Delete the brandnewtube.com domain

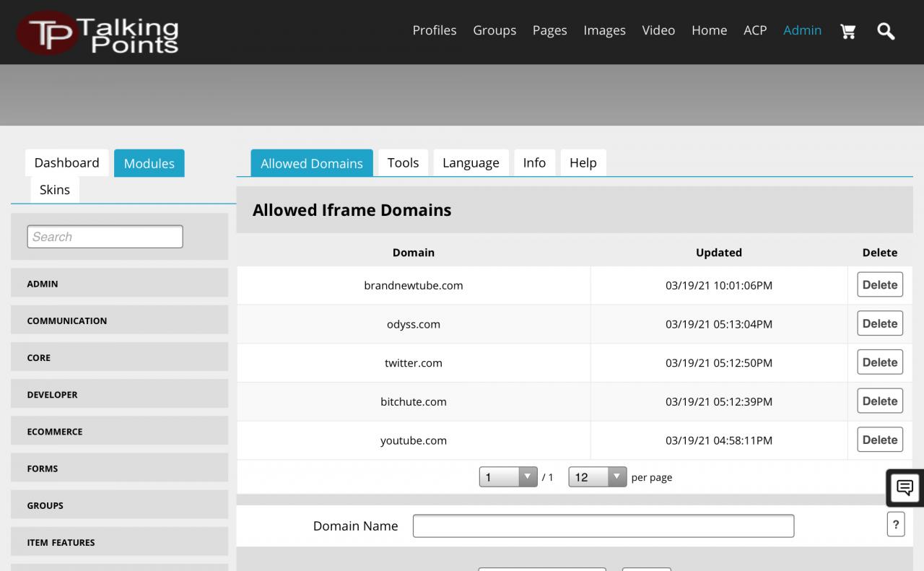tap(879, 285)
